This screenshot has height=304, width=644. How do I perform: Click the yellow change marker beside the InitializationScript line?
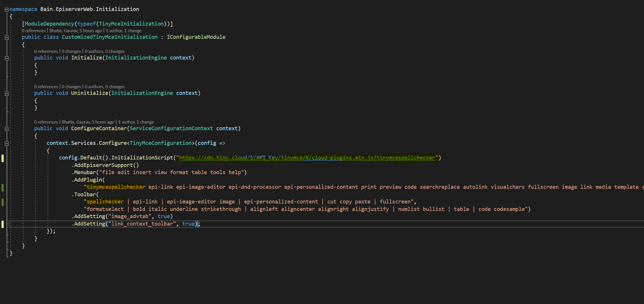[x=3, y=158]
